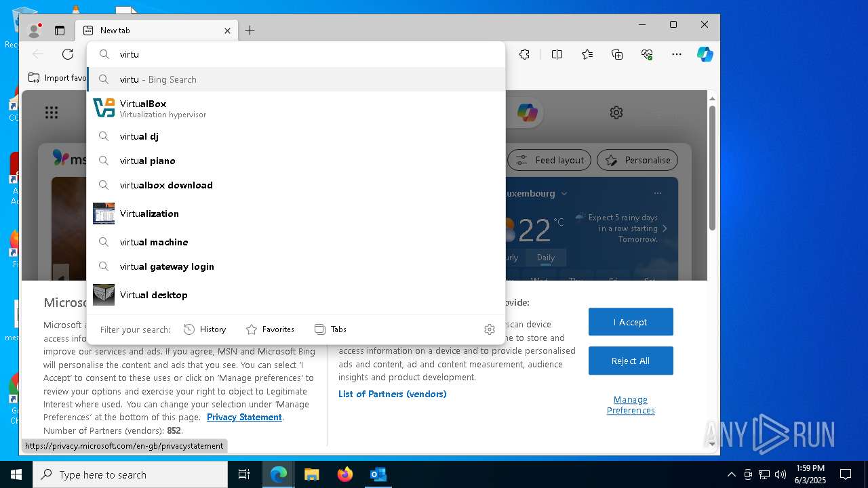Click the address bar text 'virtu'
The width and height of the screenshot is (868, 488).
coord(129,54)
